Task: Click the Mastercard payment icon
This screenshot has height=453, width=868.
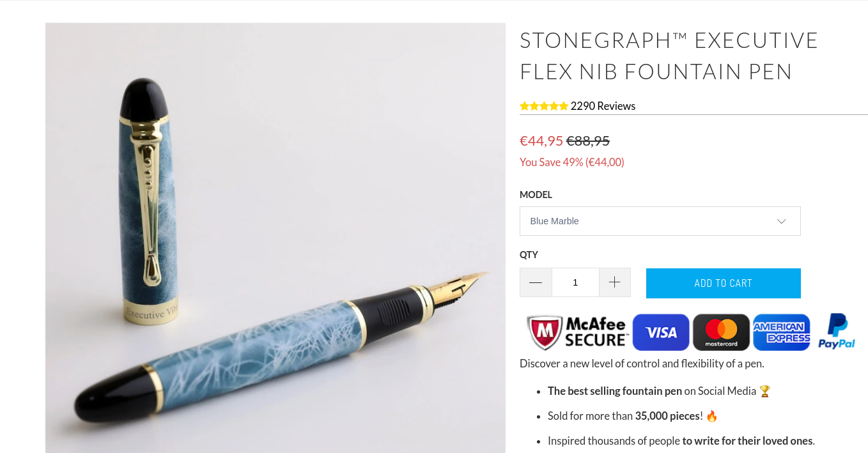Action: [x=721, y=332]
